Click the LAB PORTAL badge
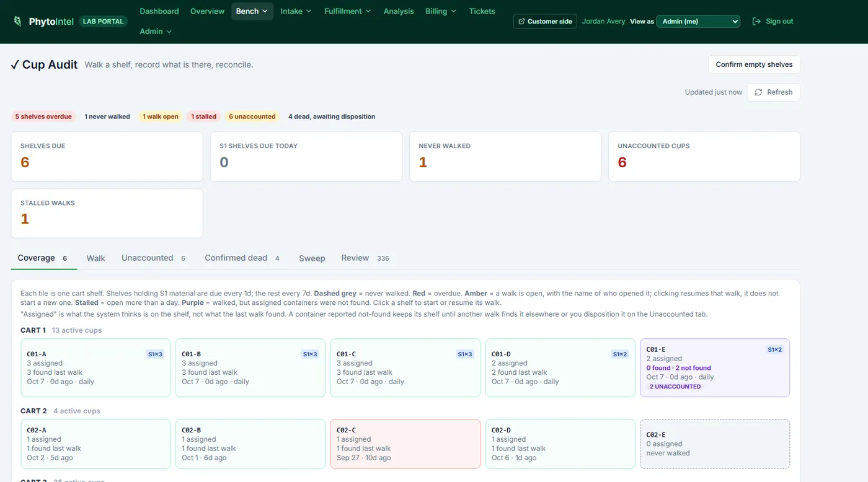Screen dimensions: 868x482 (104, 21)
